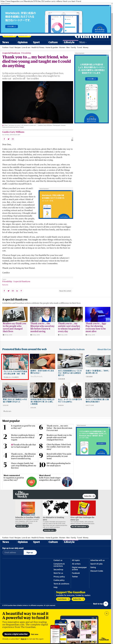Click Twitter share icon below author byline
The image size is (113, 644).
click(9, 139)
